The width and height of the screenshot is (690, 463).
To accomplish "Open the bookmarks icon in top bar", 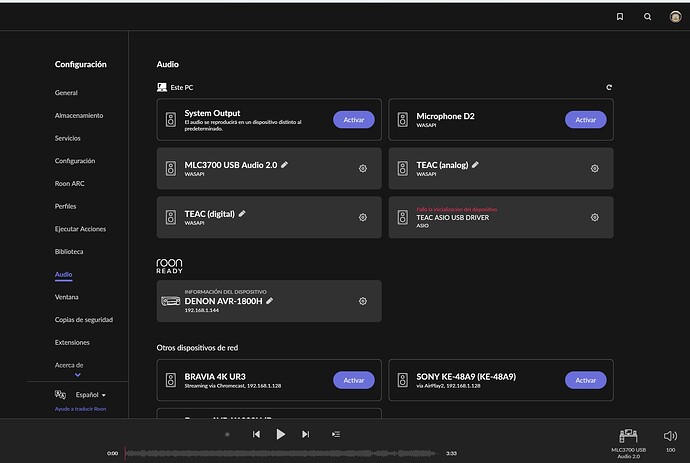I will [x=620, y=17].
